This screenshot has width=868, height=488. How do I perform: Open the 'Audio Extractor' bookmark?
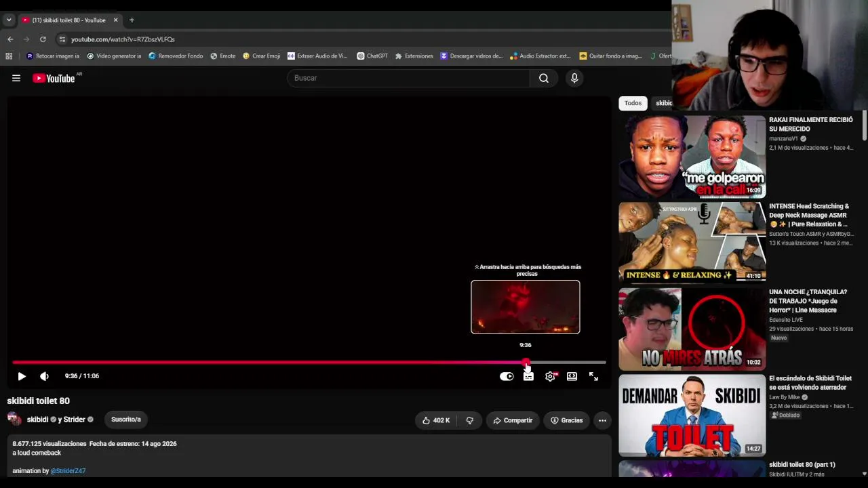540,56
